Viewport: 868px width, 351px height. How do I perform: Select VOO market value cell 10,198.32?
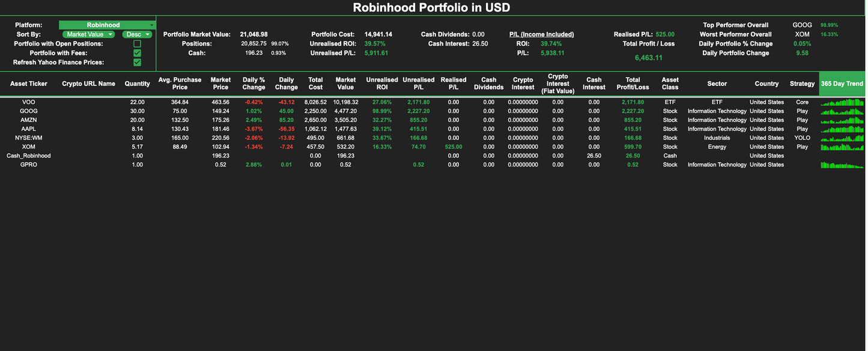coord(345,102)
